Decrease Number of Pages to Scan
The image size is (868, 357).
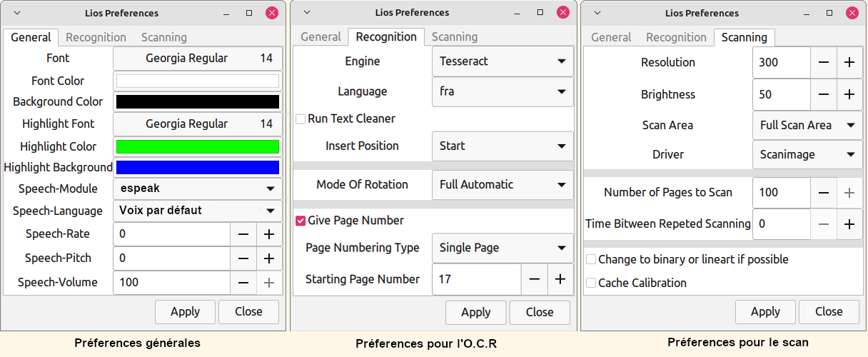point(823,192)
